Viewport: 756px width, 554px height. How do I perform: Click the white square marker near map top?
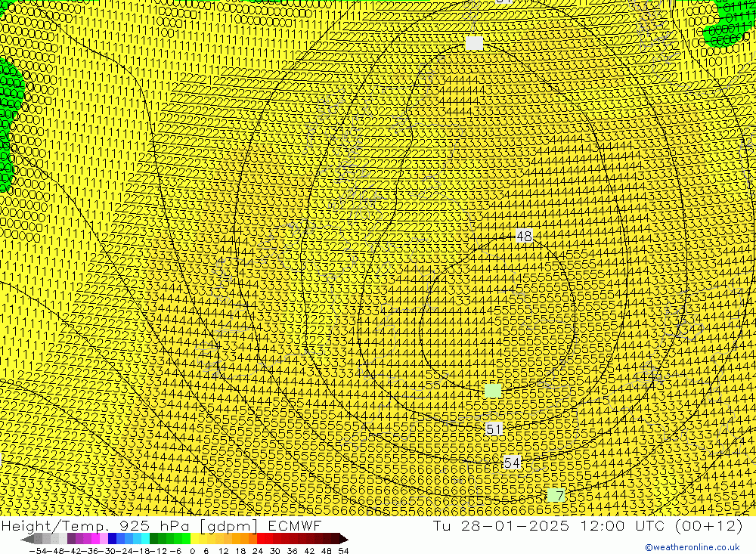(474, 43)
